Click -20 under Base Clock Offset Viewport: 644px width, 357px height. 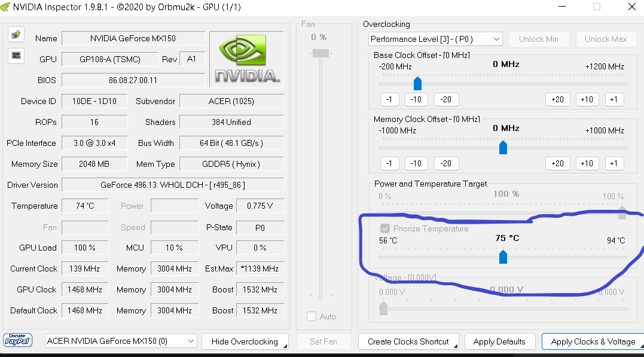tap(446, 99)
